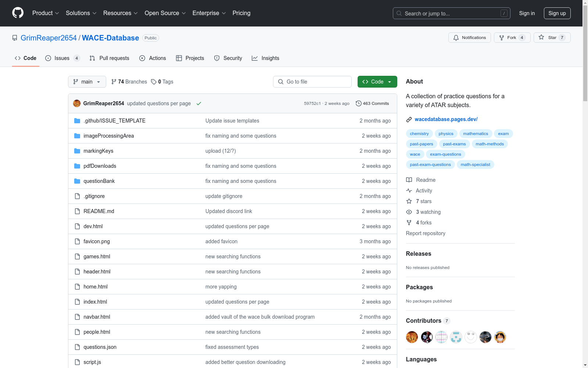The height and width of the screenshot is (368, 588).
Task: Click the pdfDownloads folder icon
Action: [77, 166]
